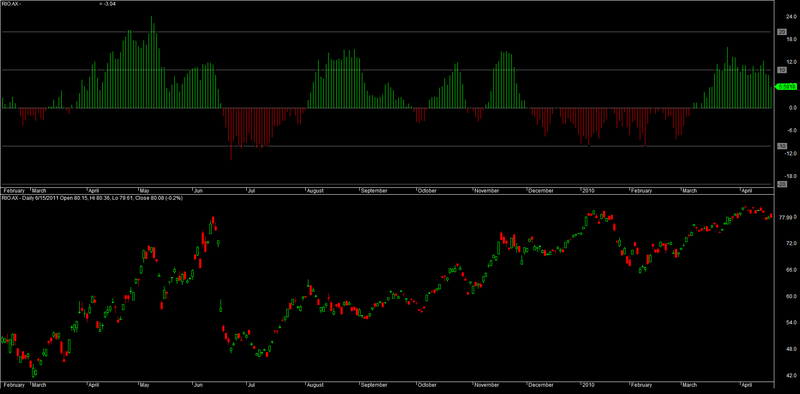The image size is (800, 394).
Task: Click the 42.0 label on the price axis
Action: [x=792, y=376]
